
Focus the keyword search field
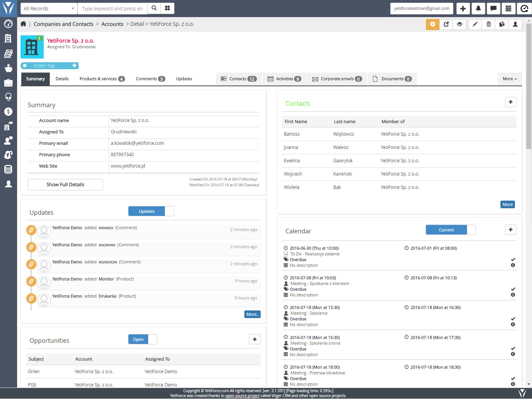click(x=112, y=8)
